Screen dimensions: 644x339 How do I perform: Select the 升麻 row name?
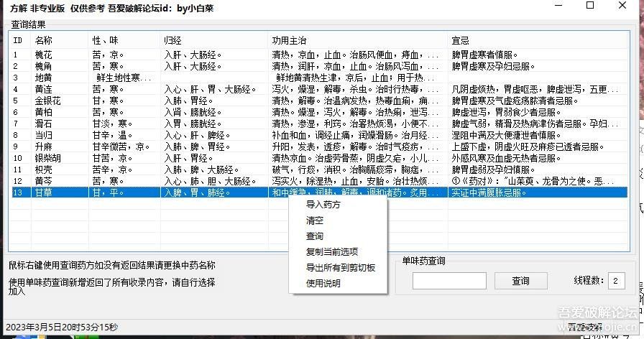44,147
